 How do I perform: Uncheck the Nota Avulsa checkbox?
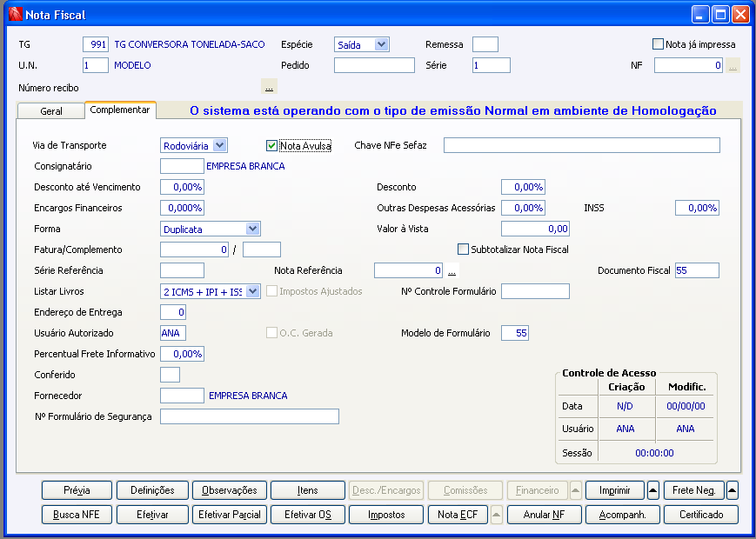[x=272, y=145]
